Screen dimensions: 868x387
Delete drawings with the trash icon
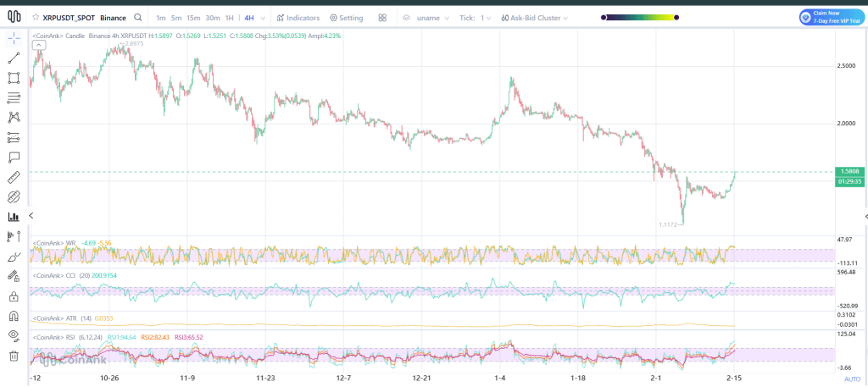tap(14, 356)
